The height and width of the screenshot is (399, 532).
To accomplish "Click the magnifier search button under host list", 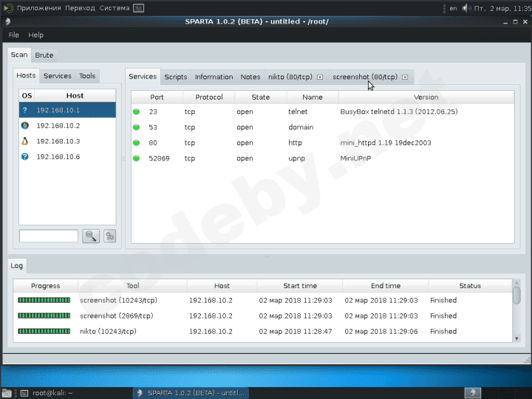I will pos(91,236).
